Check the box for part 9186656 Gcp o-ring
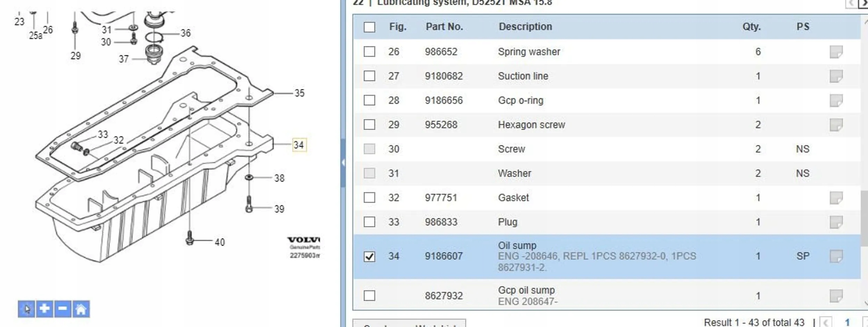The height and width of the screenshot is (327, 868). (369, 100)
